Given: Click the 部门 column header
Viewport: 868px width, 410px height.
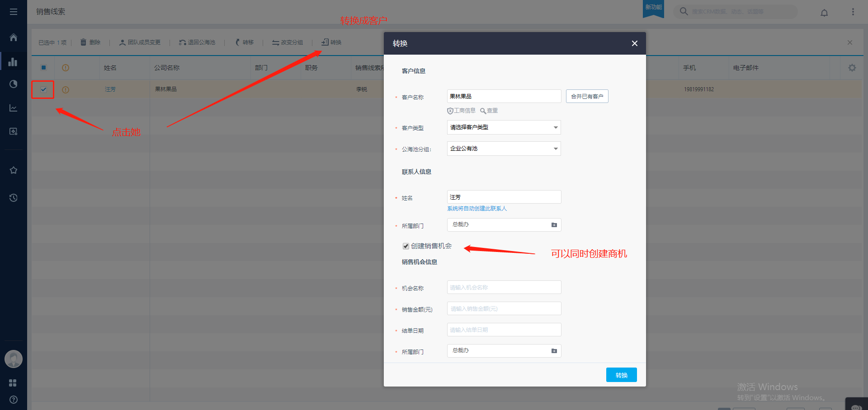Looking at the screenshot, I should [261, 68].
